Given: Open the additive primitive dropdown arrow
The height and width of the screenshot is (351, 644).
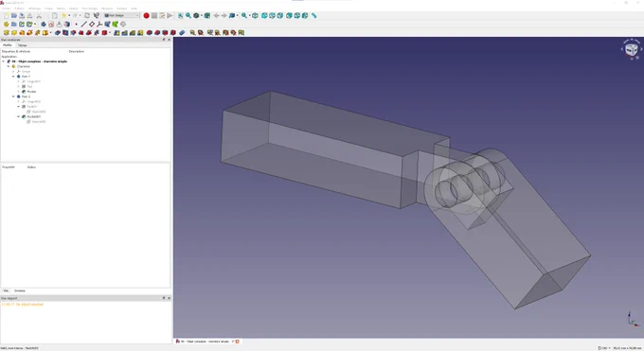Looking at the screenshot, I should 50,33.
